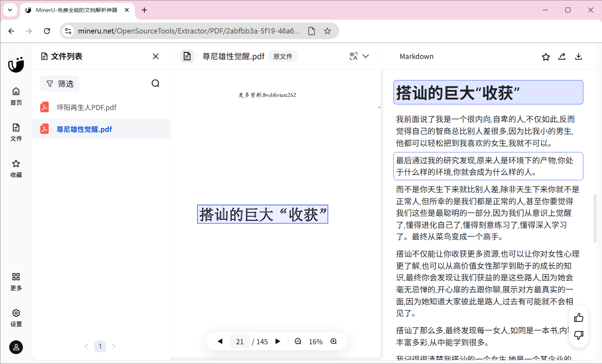
Task: Open the user account avatar
Action: [16, 347]
